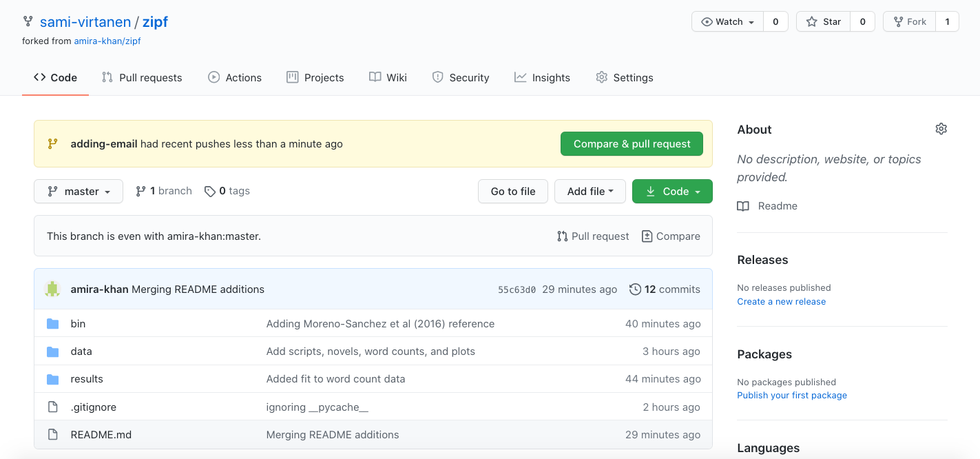Open the Wiki tab
980x459 pixels.
click(388, 78)
